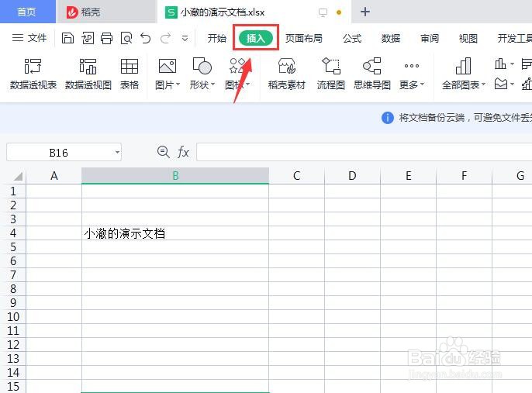Expand the 形状 dropdown arrow
This screenshot has width=532, height=393.
pyautogui.click(x=213, y=84)
